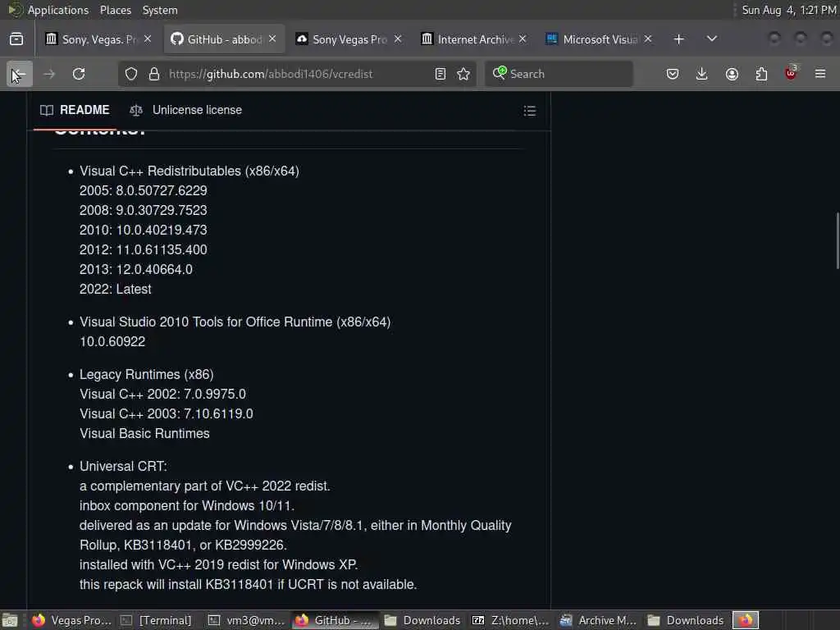This screenshot has height=630, width=840.
Task: Click the clock showing Sun Aug 4
Action: pos(789,10)
